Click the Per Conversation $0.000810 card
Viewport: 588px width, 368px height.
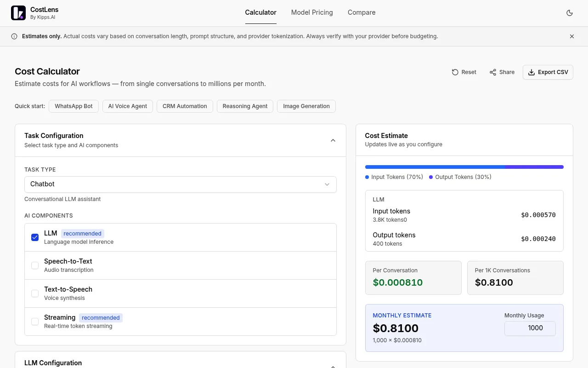point(413,278)
